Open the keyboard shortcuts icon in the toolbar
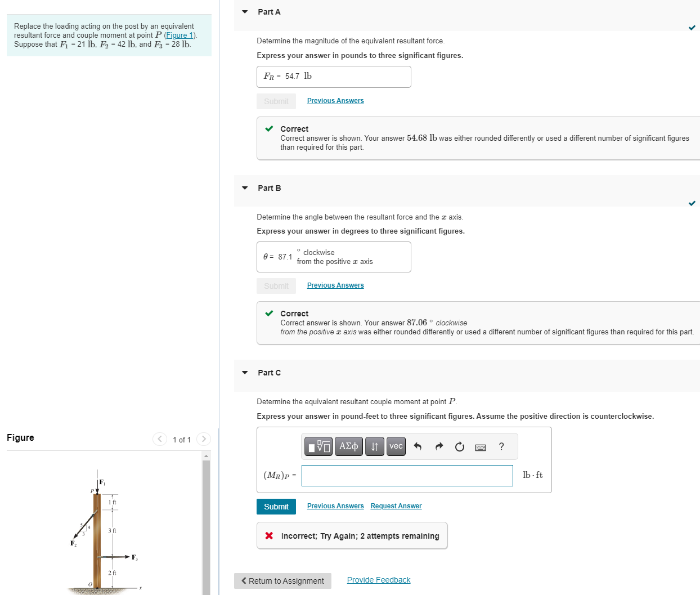Screen dimensions: 700x595 (480, 446)
